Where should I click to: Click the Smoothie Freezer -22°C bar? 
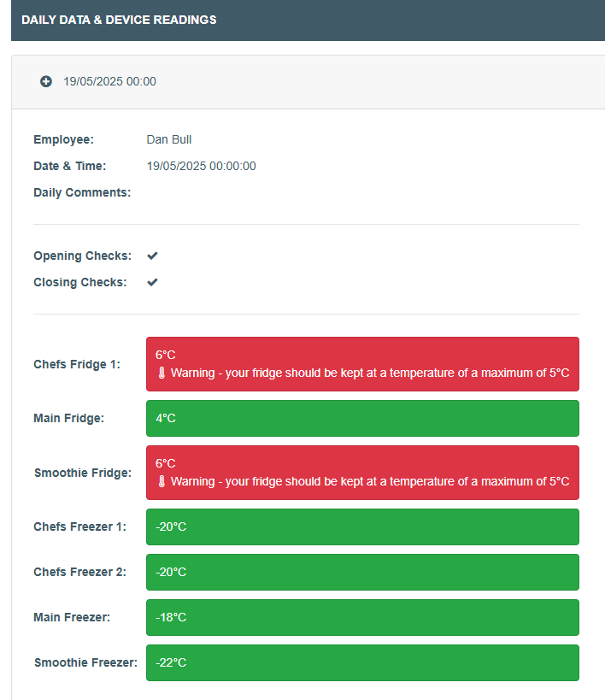click(362, 662)
